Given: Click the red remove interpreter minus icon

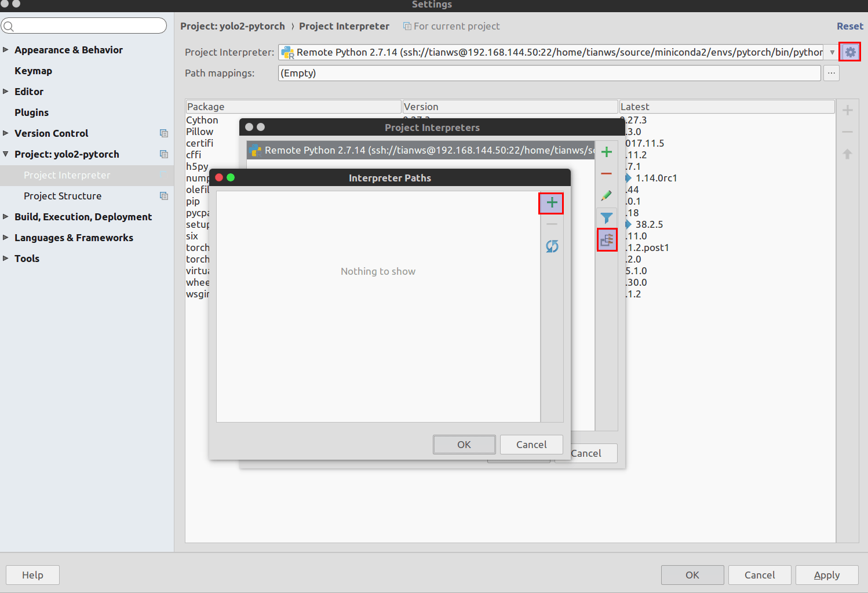Looking at the screenshot, I should click(606, 174).
